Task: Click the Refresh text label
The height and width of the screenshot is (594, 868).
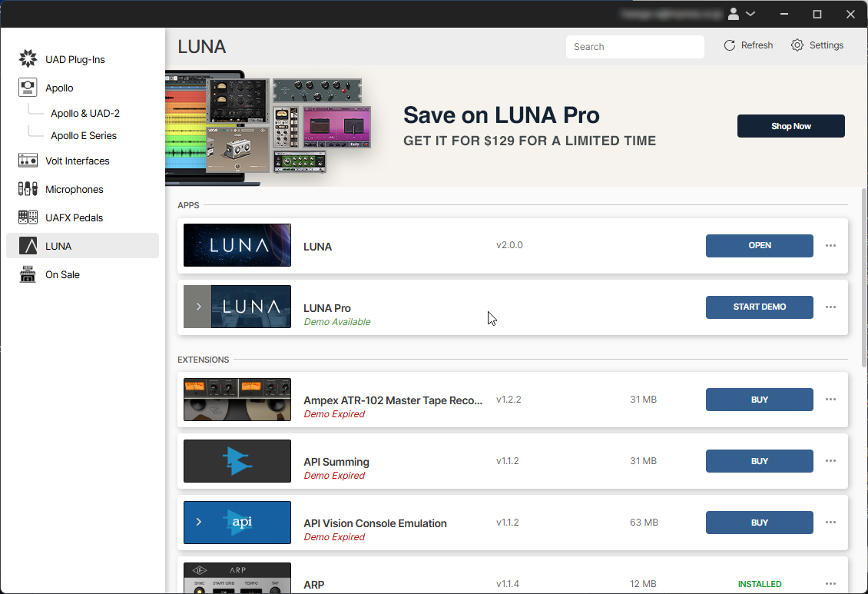Action: pyautogui.click(x=757, y=45)
